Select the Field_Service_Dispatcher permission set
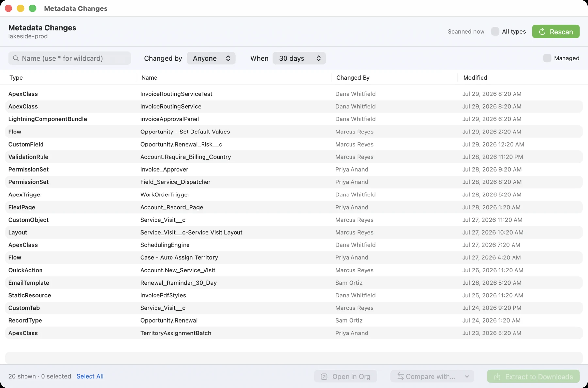 coord(294,182)
